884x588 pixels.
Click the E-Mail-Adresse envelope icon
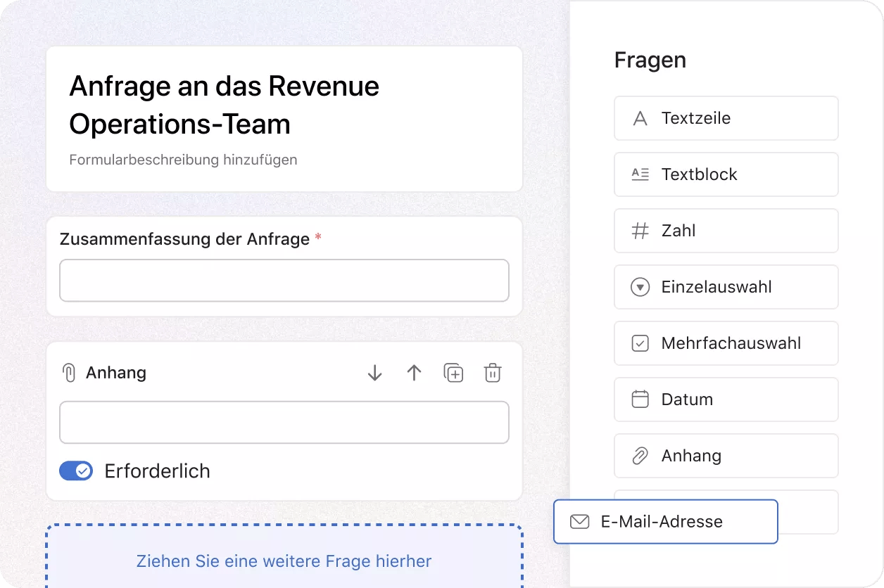click(579, 522)
